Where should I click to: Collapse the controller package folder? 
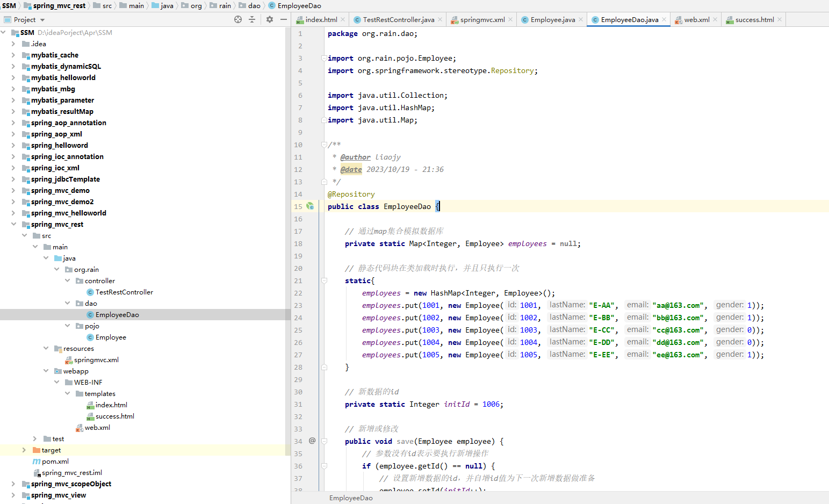[67, 280]
